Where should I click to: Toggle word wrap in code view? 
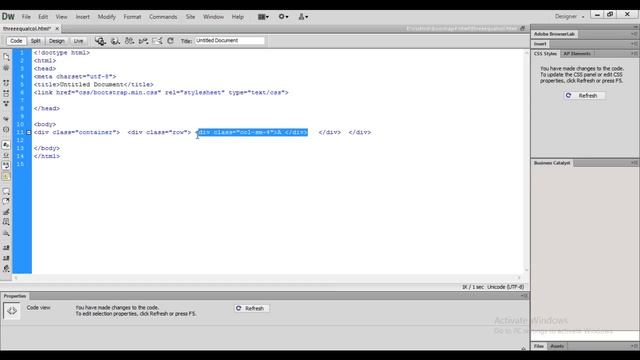[6, 166]
